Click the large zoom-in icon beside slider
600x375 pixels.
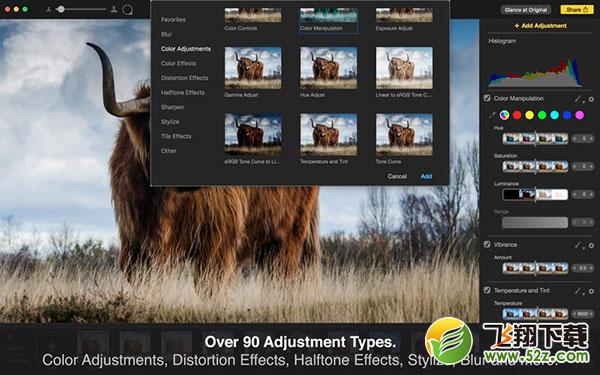[114, 10]
